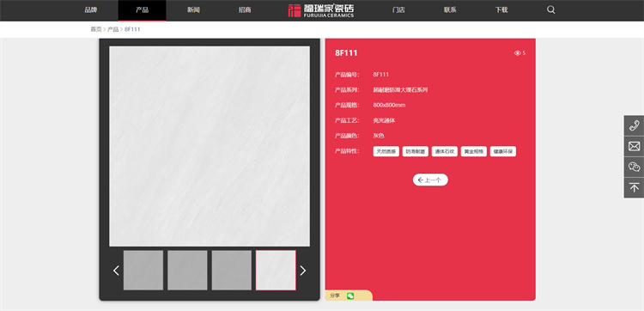Click the 分享 share label
The image size is (644, 311).
pyautogui.click(x=335, y=296)
